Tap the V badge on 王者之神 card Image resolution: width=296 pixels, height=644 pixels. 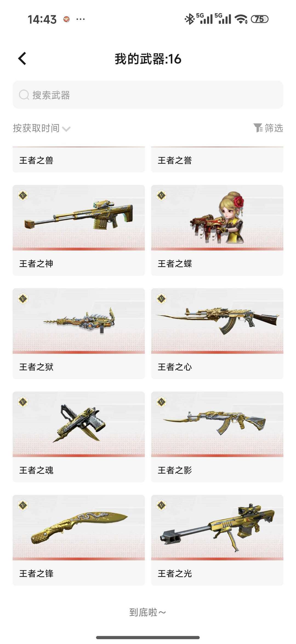(23, 196)
